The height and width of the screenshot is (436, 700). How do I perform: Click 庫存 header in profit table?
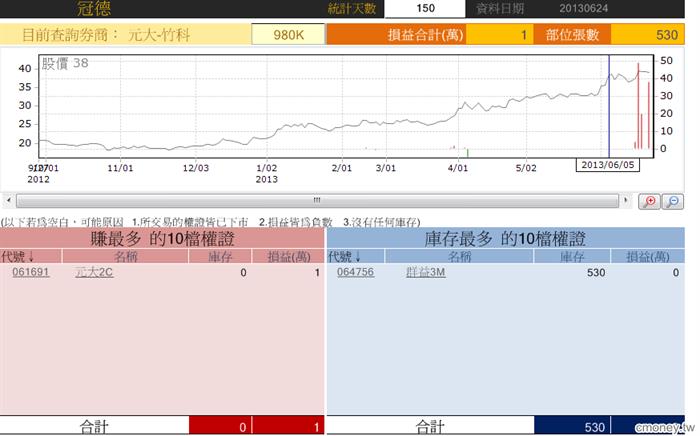pos(220,257)
